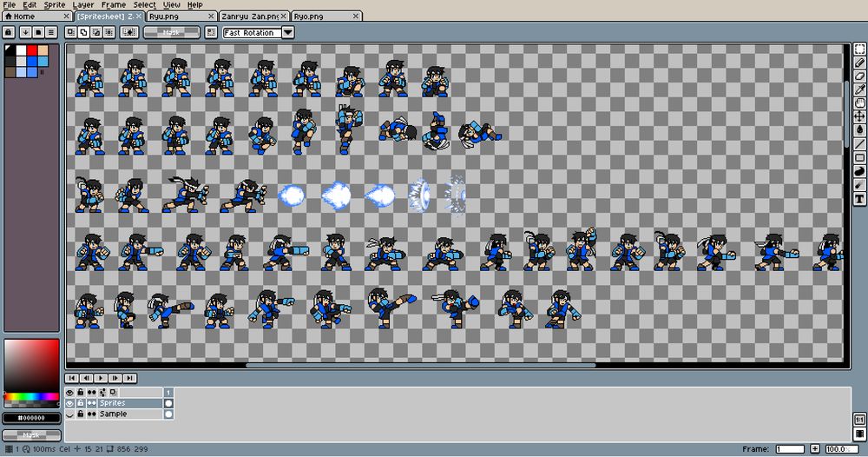Click the timeline toggle icon at the bottom right
This screenshot has height=457, width=868.
pos(859,434)
